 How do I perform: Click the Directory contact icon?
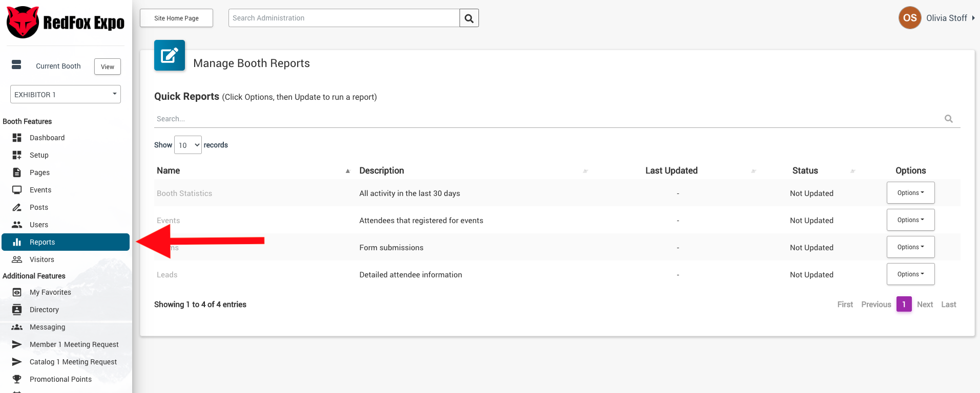tap(17, 310)
